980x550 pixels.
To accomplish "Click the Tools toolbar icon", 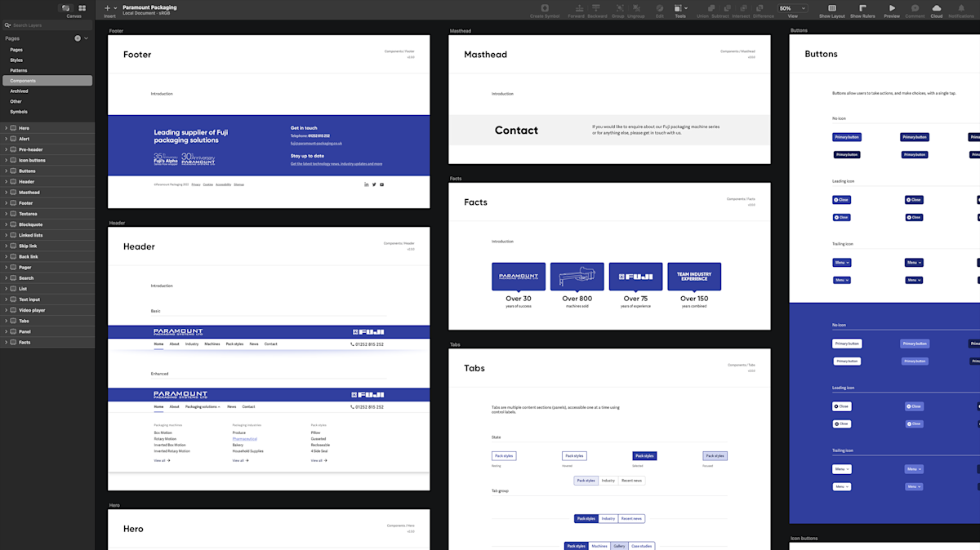I will pyautogui.click(x=679, y=8).
